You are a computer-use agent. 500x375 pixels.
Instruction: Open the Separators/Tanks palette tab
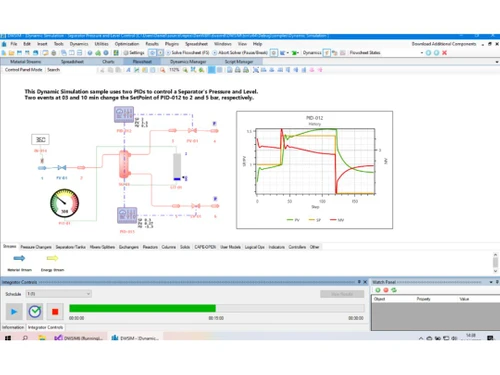70,247
